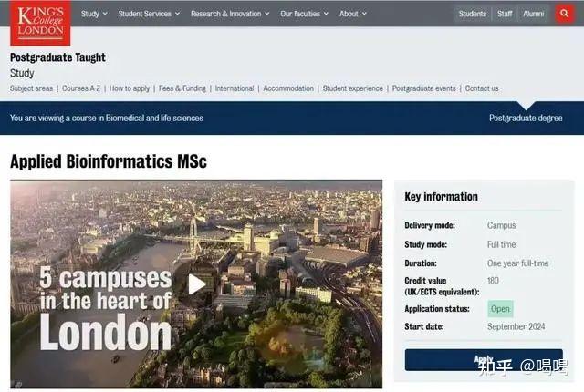This screenshot has width=584, height=392.
Task: Open the Research & Innovation dropdown
Action: (x=230, y=14)
